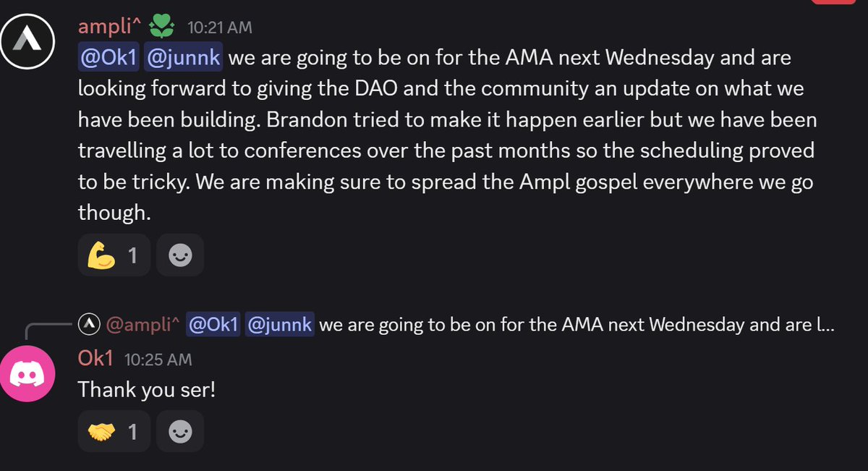Viewport: 868px width, 471px height.
Task: Jump to original message via reply preview text
Action: point(576,326)
